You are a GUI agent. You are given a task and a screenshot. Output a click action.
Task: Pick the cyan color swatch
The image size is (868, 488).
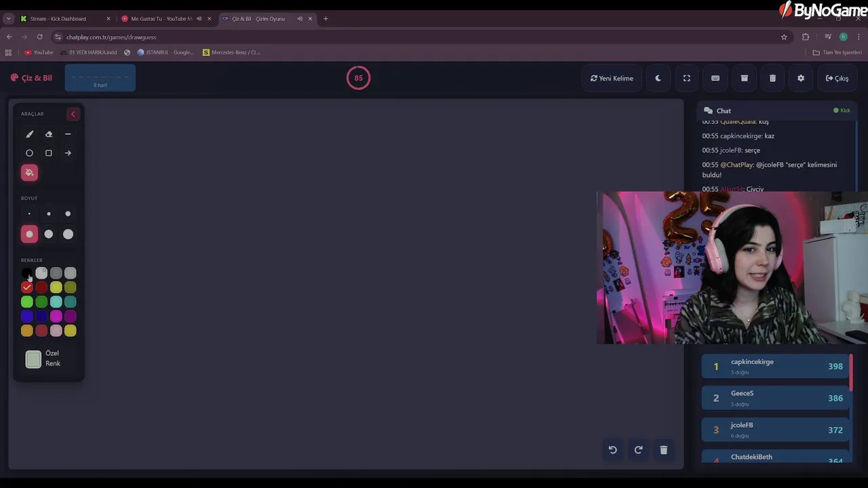click(56, 302)
